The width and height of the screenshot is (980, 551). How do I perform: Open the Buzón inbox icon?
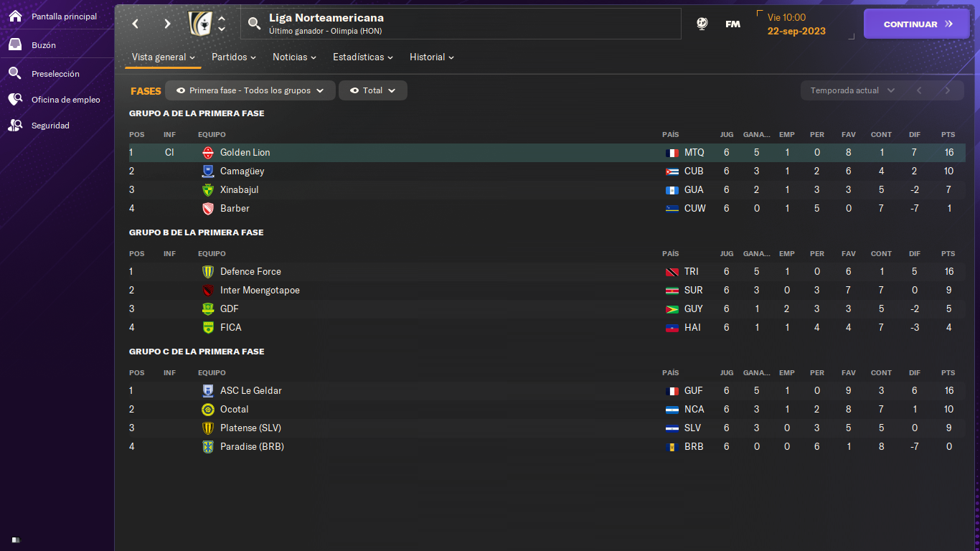pyautogui.click(x=15, y=44)
